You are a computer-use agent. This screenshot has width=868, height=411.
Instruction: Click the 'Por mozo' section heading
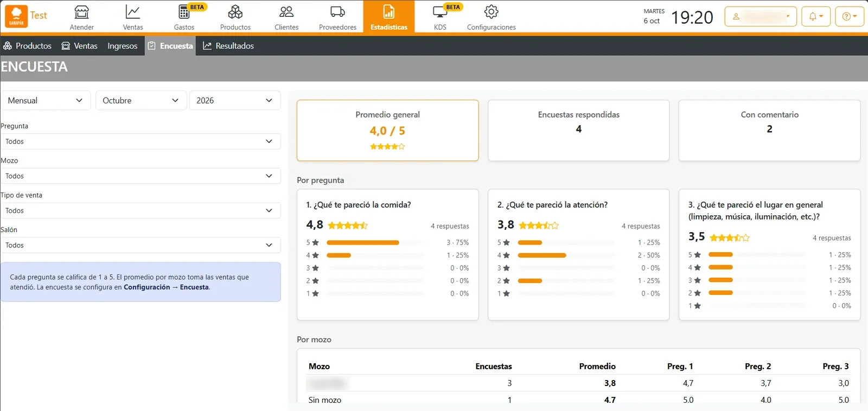314,339
